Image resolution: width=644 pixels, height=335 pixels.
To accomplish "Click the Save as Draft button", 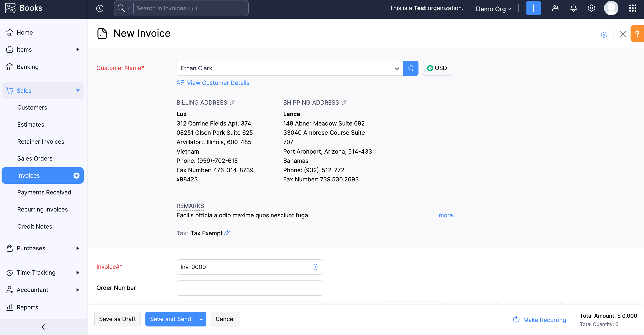I will click(x=117, y=319).
